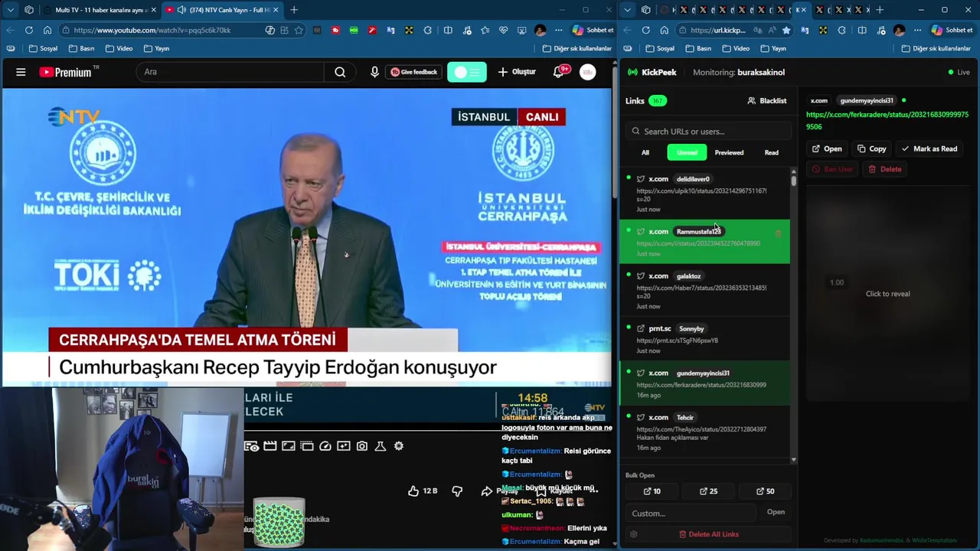
Task: Open new tab in right browser
Action: 880,10
